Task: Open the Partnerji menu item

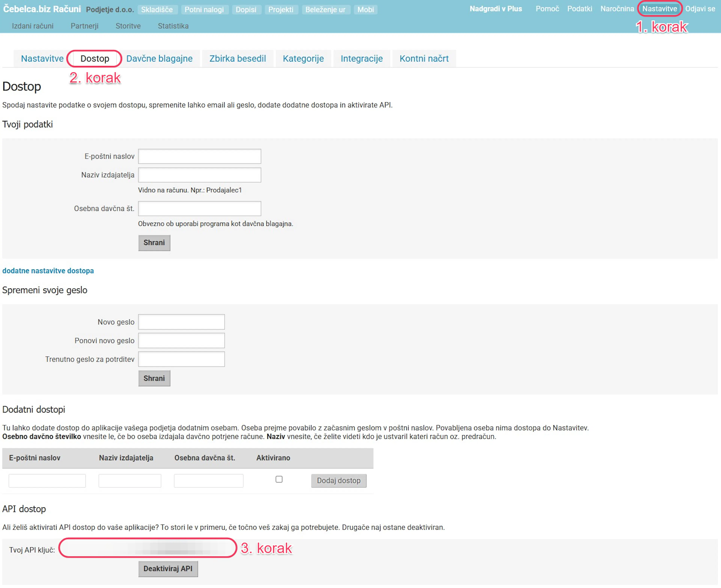Action: click(x=84, y=26)
